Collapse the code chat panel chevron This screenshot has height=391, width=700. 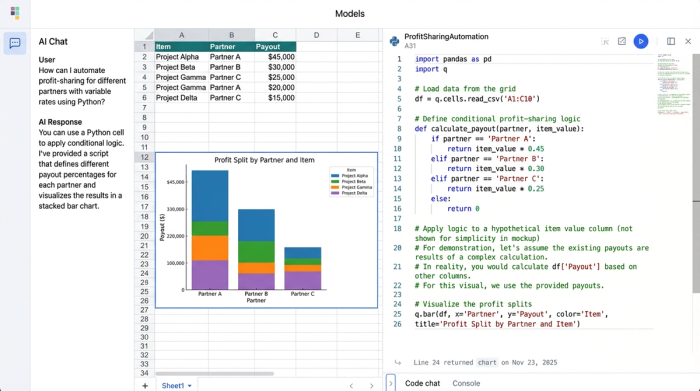click(391, 383)
